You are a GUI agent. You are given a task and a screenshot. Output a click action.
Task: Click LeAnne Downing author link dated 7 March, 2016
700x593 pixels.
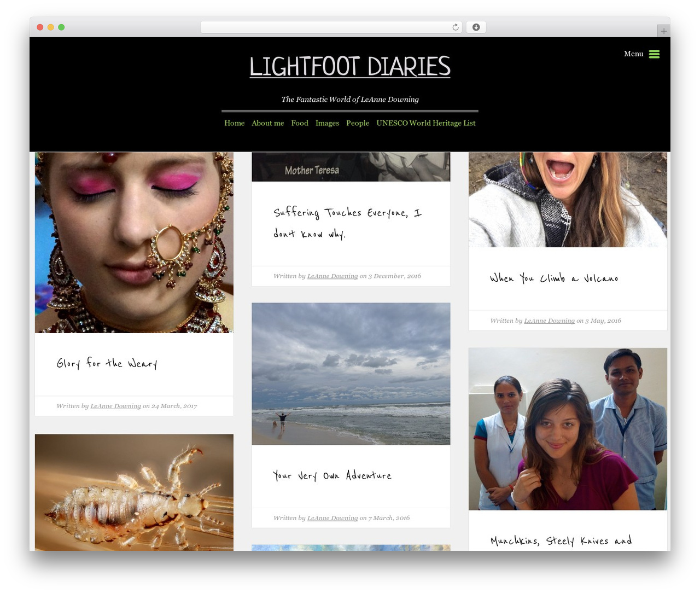pyautogui.click(x=332, y=518)
